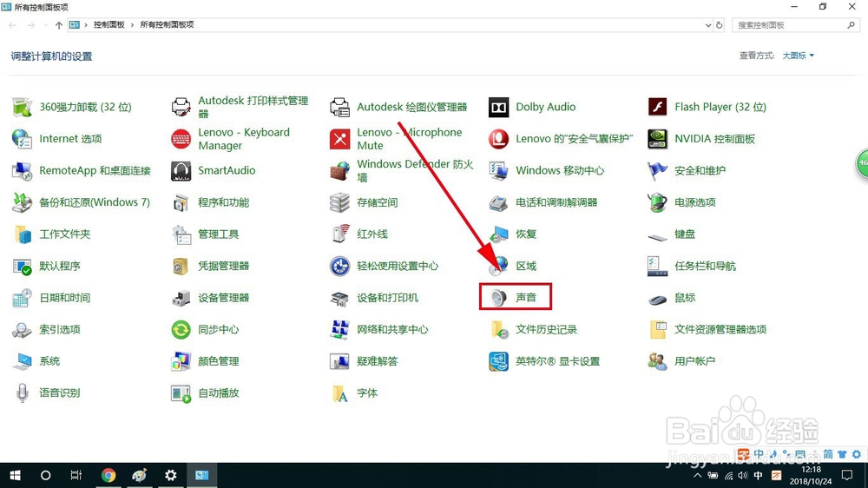The image size is (868, 488).
Task: Open 备份和还原(Windows 7) link
Action: 95,202
